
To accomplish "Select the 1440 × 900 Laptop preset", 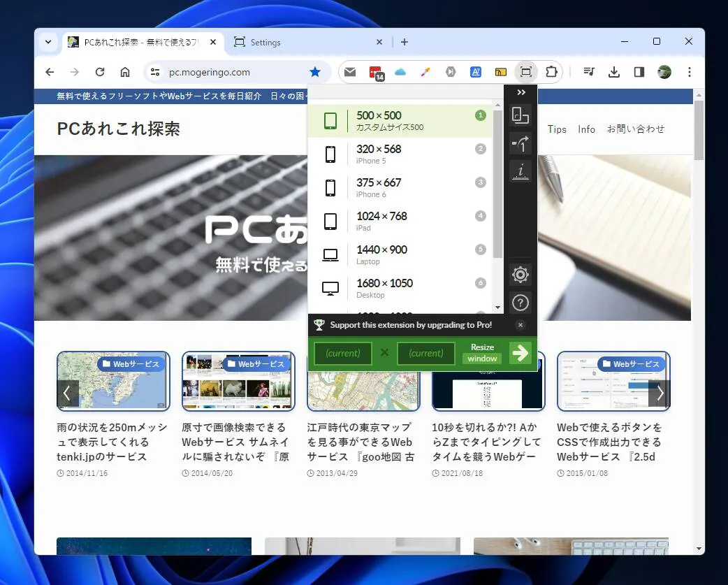I will 400,255.
